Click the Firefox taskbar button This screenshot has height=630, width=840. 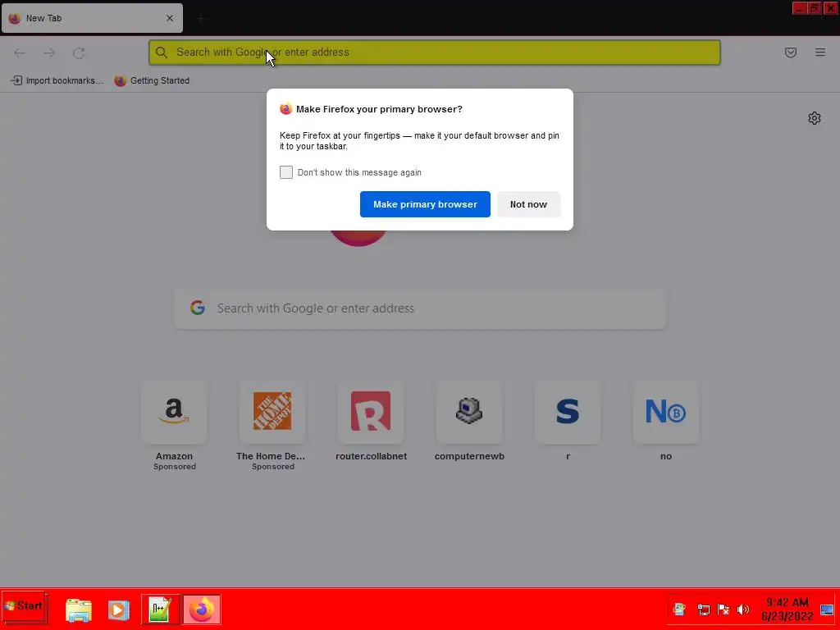coord(202,609)
